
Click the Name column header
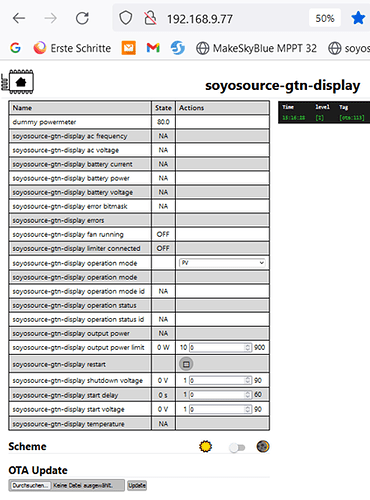click(x=22, y=108)
